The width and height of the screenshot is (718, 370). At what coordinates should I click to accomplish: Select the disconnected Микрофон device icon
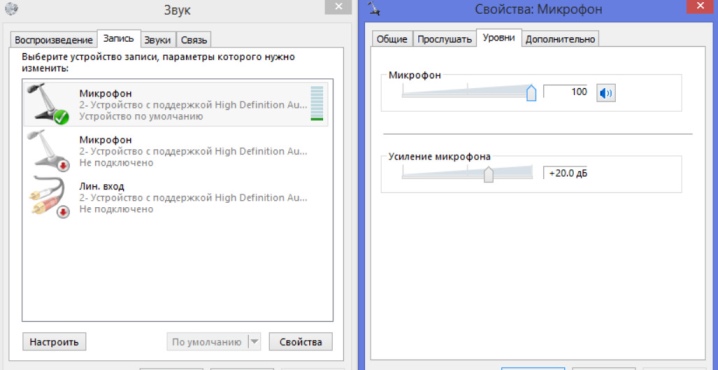(48, 151)
